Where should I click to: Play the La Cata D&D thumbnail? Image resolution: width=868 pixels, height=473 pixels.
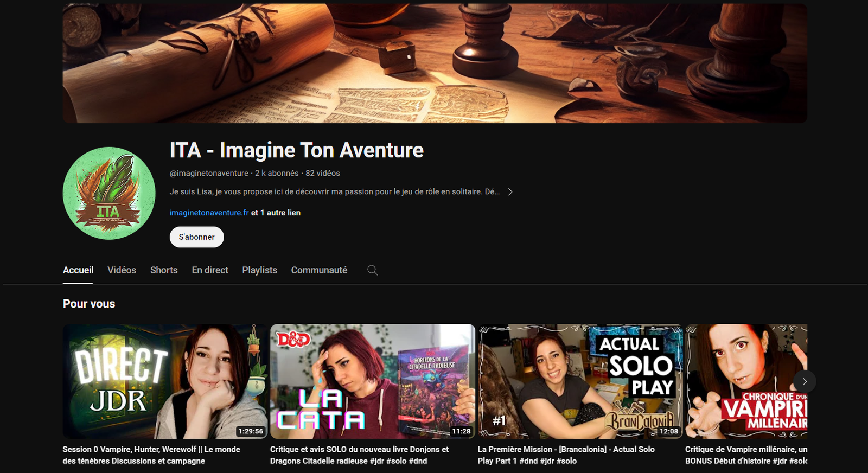pos(373,381)
